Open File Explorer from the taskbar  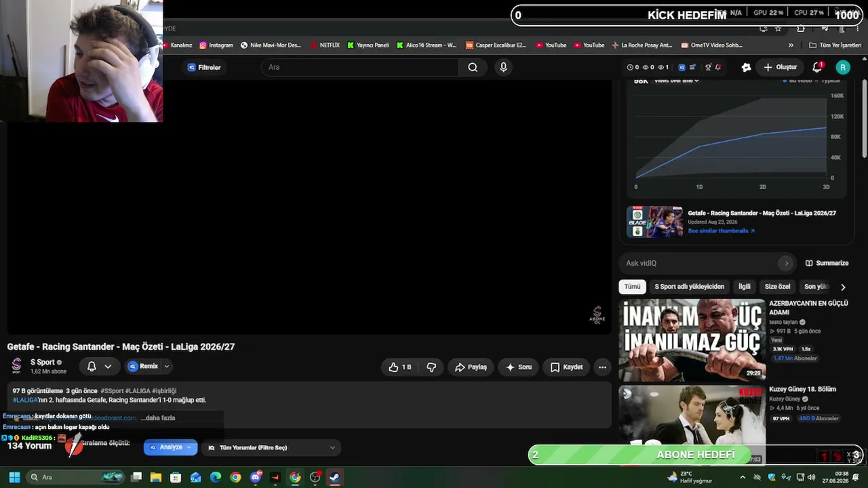(156, 477)
